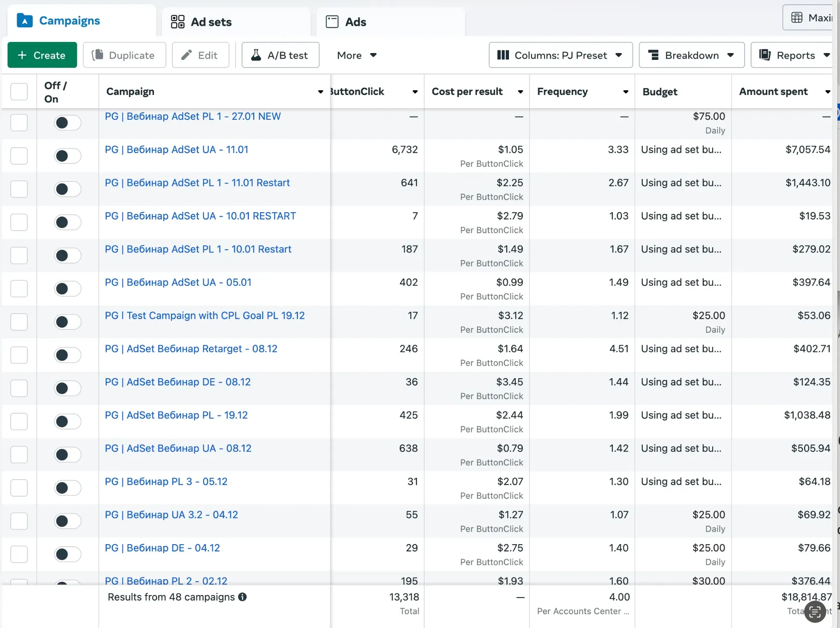Tick the select-all checkbox in header

click(19, 92)
